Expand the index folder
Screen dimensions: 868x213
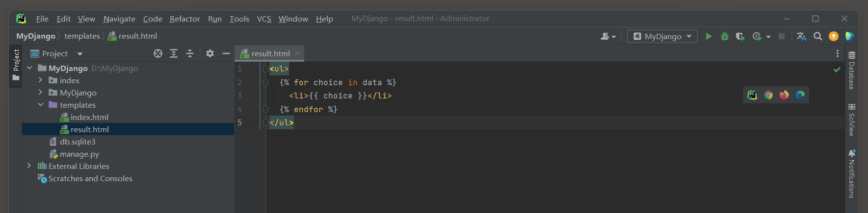pos(40,80)
